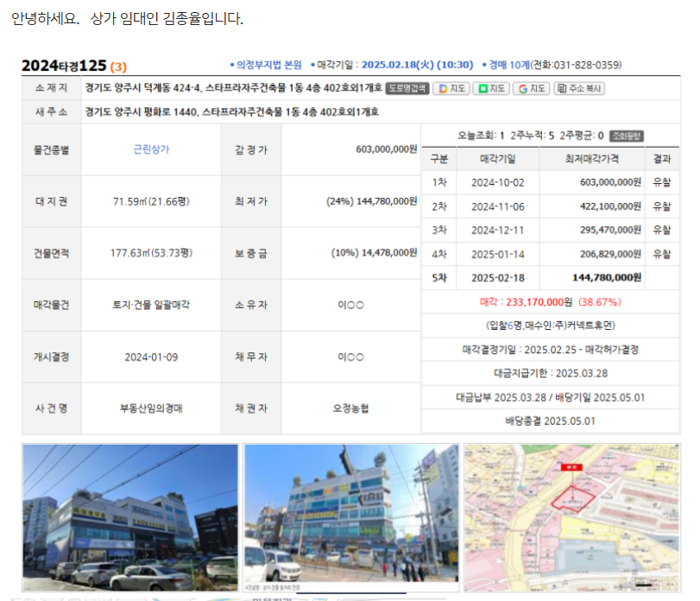Open the 의정부지법 본원 court link
Screen dimensions: 700x601
click(268, 65)
